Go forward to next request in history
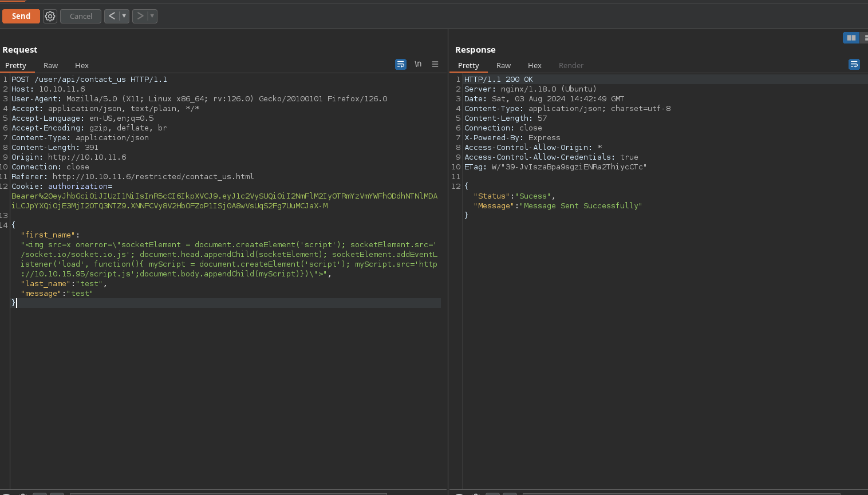The image size is (868, 495). pyautogui.click(x=140, y=16)
